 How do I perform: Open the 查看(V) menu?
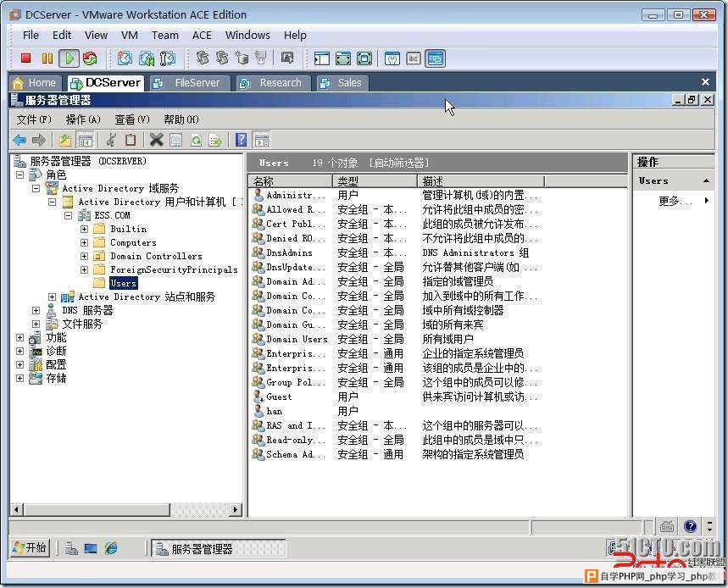coord(132,119)
